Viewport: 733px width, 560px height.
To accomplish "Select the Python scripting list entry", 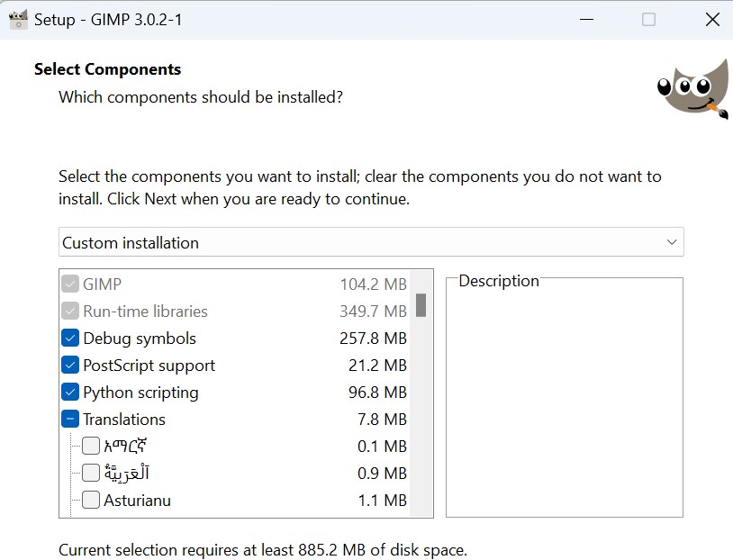I will pos(140,393).
